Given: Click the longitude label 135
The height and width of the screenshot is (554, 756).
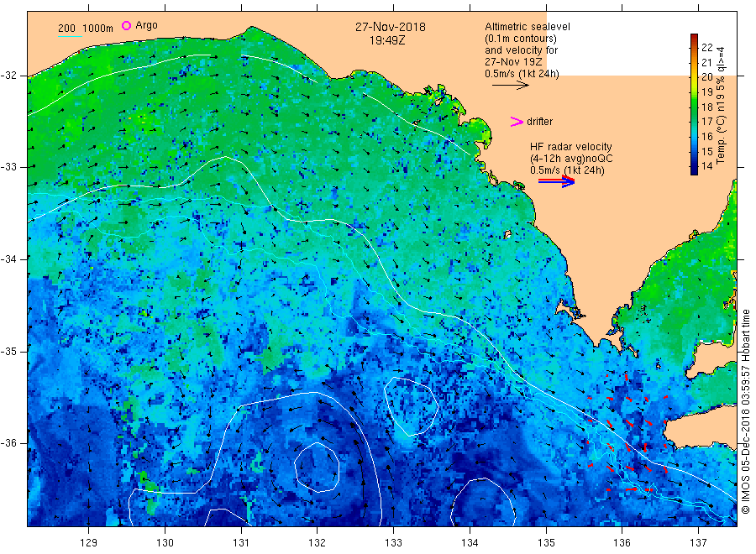Looking at the screenshot, I should pyautogui.click(x=546, y=543).
